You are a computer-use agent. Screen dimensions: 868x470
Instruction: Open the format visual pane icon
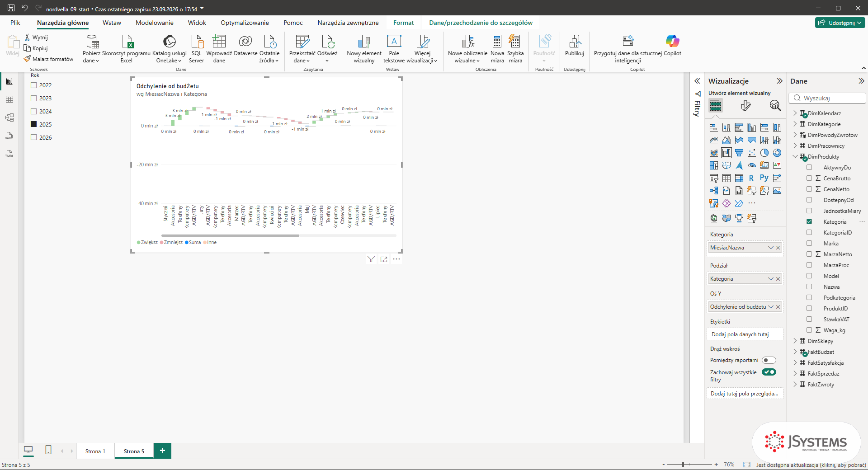746,106
